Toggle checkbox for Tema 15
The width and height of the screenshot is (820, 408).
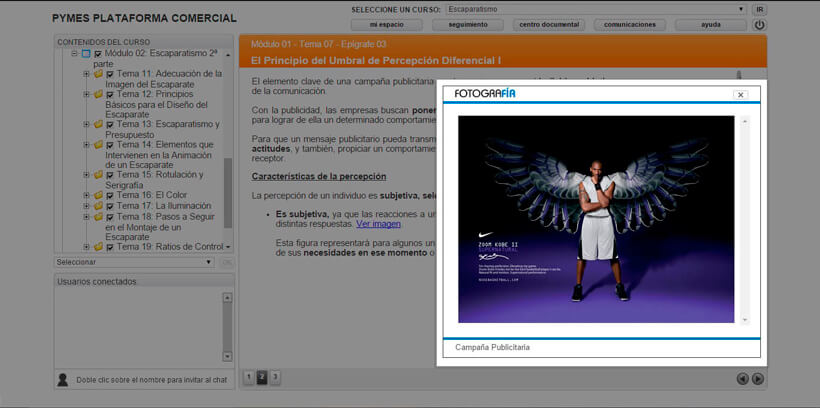pos(110,175)
